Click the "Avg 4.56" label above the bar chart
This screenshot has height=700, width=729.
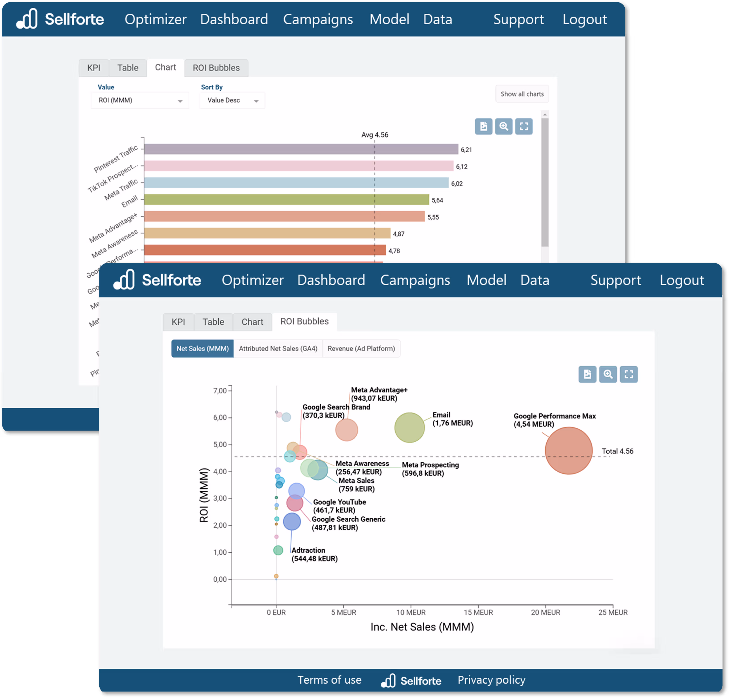pyautogui.click(x=375, y=135)
